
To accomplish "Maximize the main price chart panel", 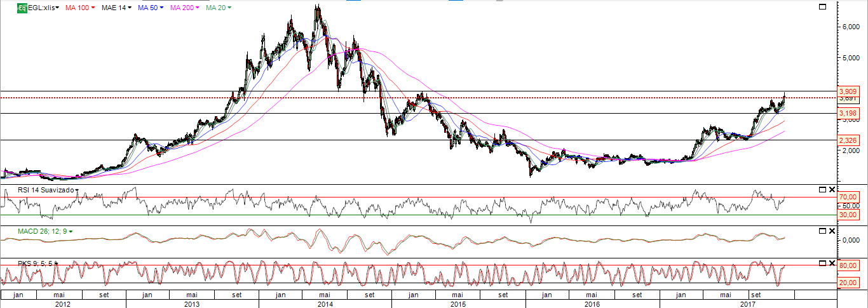I will tap(822, 6).
